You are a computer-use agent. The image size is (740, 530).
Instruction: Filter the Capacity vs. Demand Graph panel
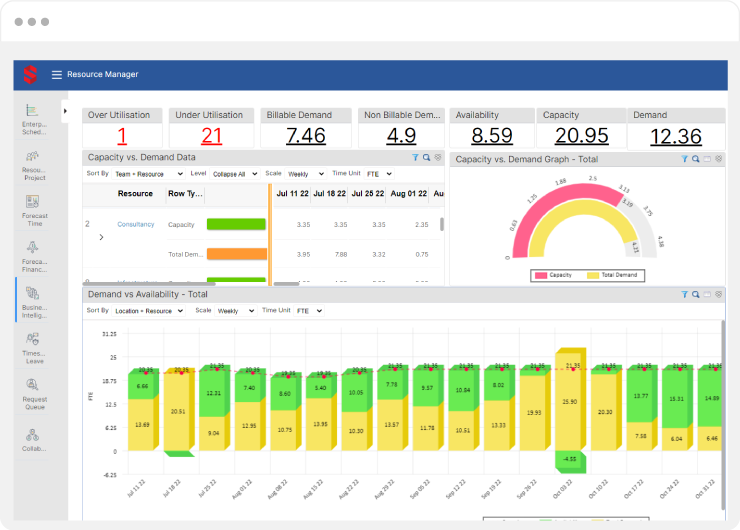(684, 159)
